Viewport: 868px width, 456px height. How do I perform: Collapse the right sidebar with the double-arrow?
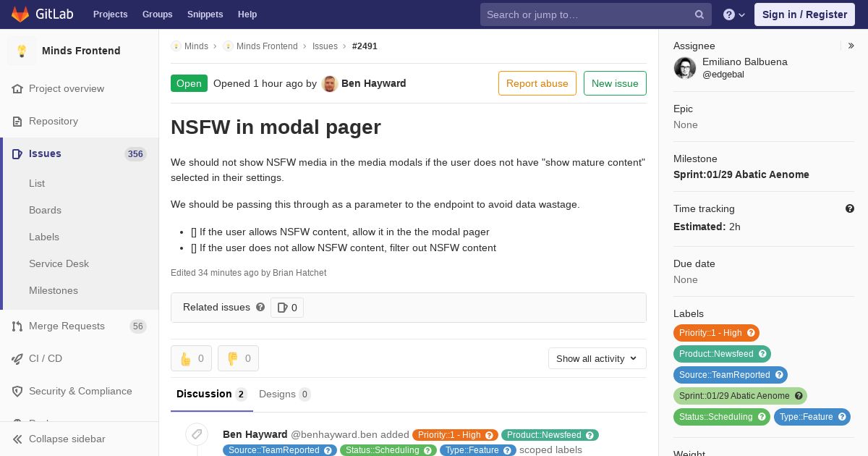pos(851,46)
